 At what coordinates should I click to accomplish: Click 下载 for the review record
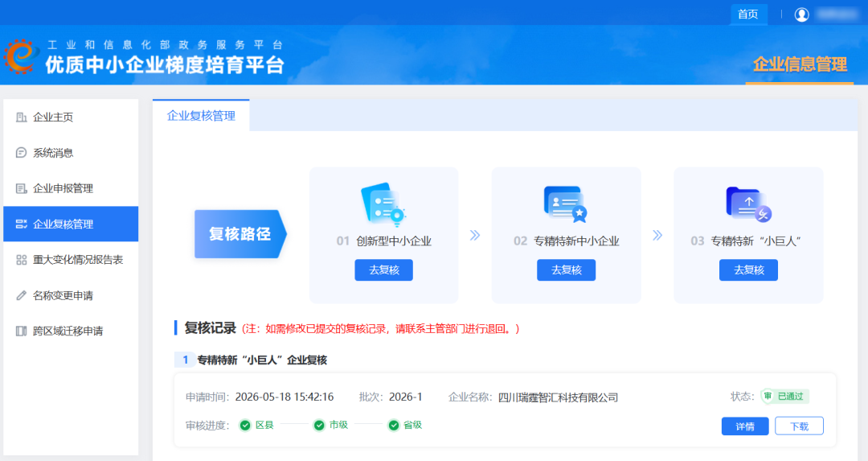(800, 426)
